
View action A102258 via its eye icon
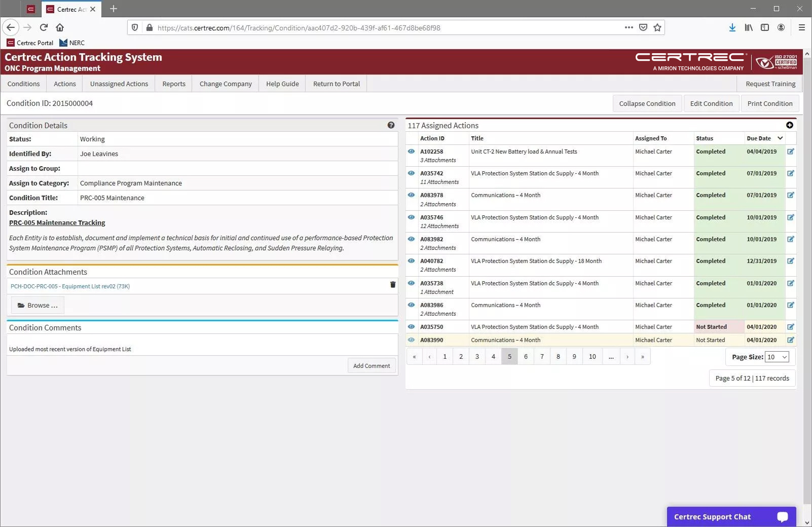click(411, 152)
